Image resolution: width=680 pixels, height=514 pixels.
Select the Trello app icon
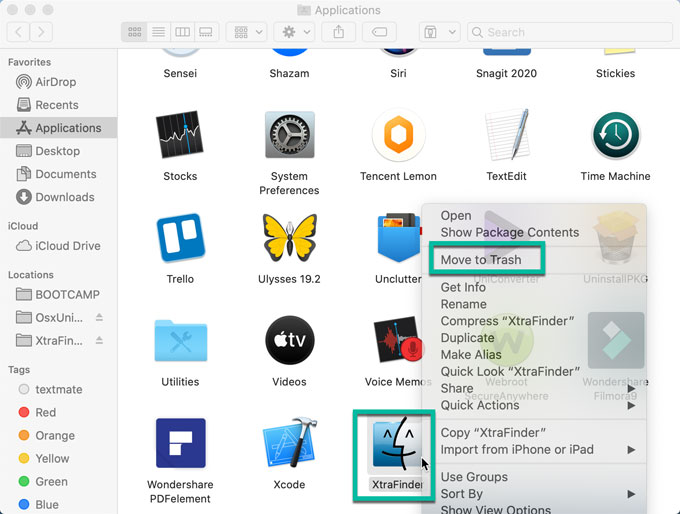(x=180, y=238)
